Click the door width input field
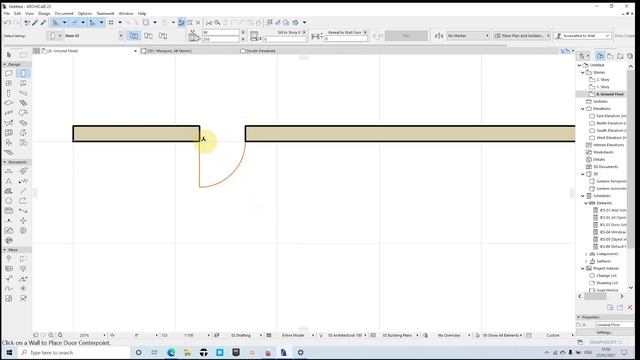The width and height of the screenshot is (640, 360). [x=221, y=32]
